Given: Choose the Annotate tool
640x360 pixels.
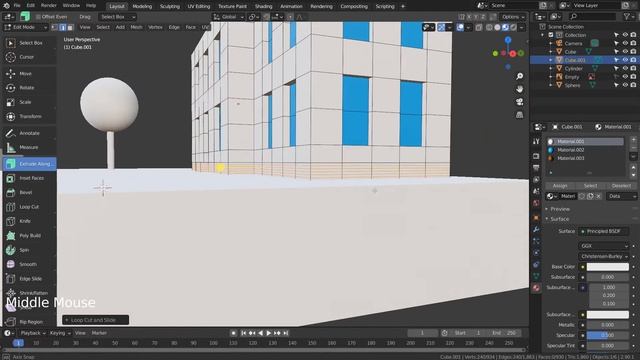Looking at the screenshot, I should (x=29, y=133).
